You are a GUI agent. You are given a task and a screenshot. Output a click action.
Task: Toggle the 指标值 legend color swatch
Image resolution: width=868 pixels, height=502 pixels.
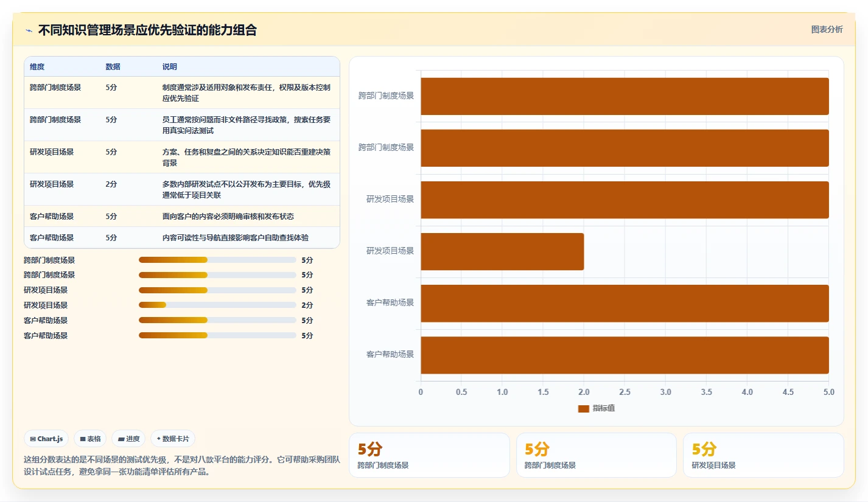pyautogui.click(x=583, y=408)
